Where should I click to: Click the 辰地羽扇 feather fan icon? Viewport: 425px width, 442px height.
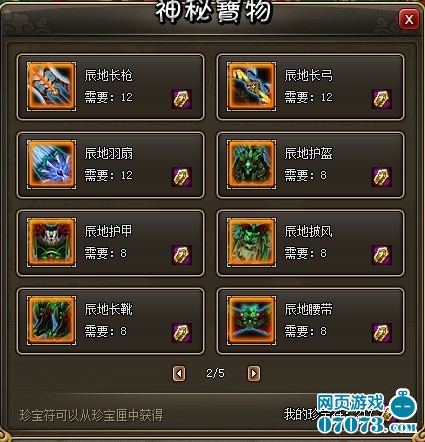click(51, 164)
